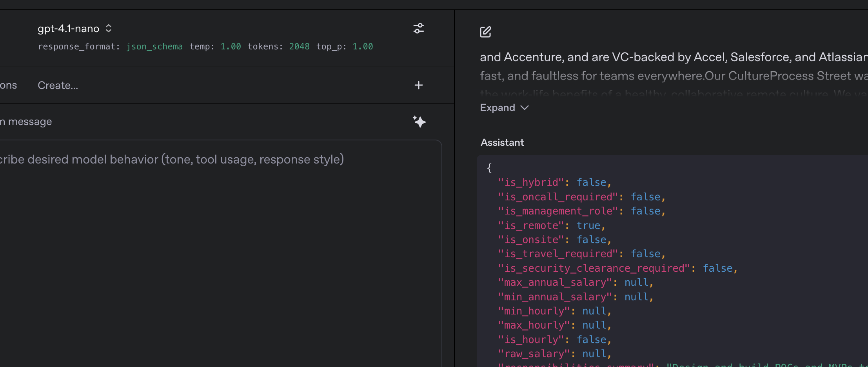Click the user message text about Accenture
The width and height of the screenshot is (868, 367).
674,57
